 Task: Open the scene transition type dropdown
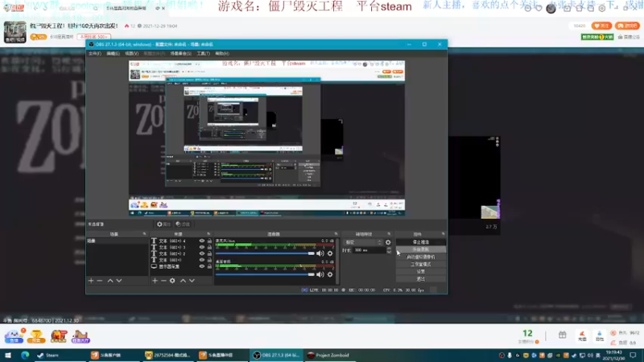(x=363, y=242)
